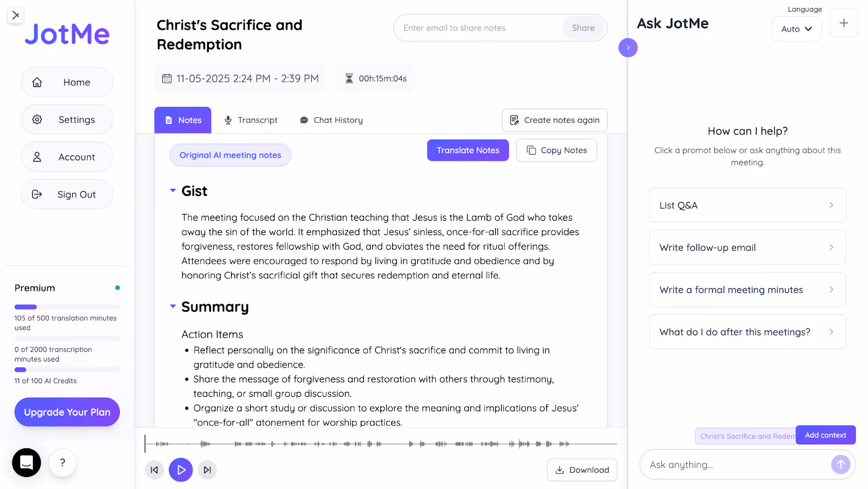Click the Translate Notes button
This screenshot has width=868, height=489.
[467, 150]
